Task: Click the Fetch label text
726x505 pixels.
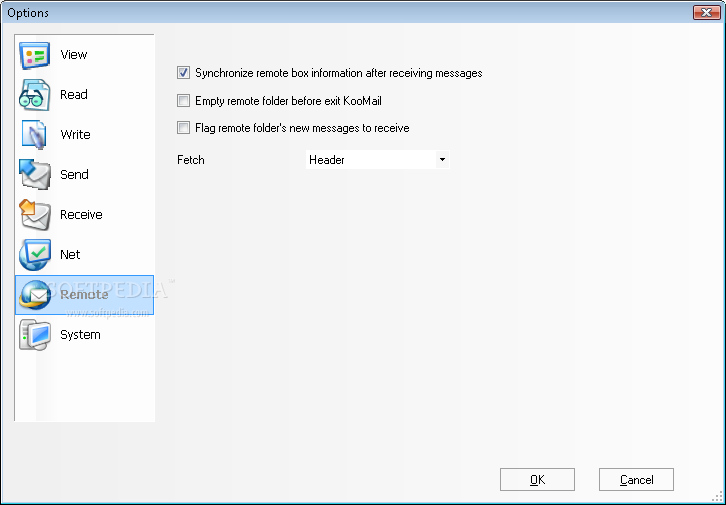Action: tap(191, 160)
